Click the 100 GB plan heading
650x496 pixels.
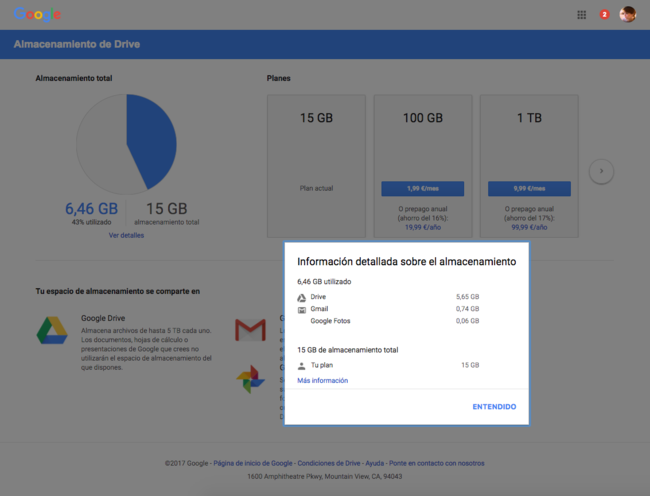pyautogui.click(x=423, y=118)
